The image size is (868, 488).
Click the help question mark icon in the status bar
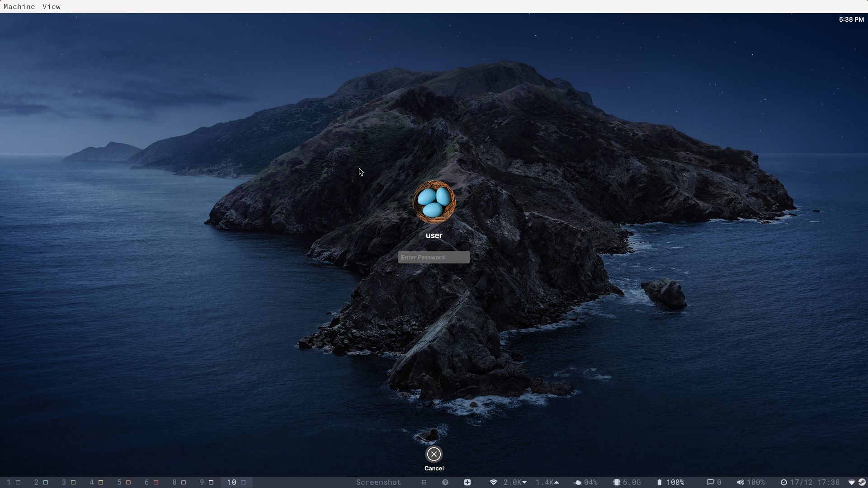click(445, 482)
